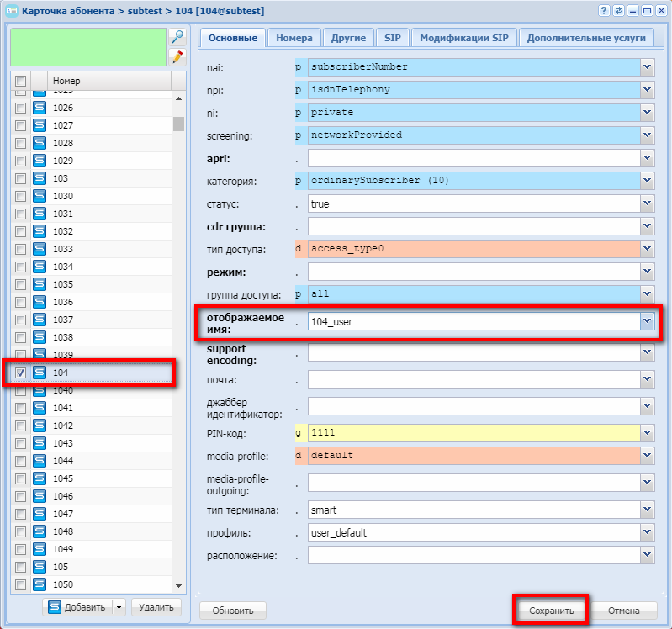
Task: Open the Дополнительные услуги tab
Action: coord(586,38)
